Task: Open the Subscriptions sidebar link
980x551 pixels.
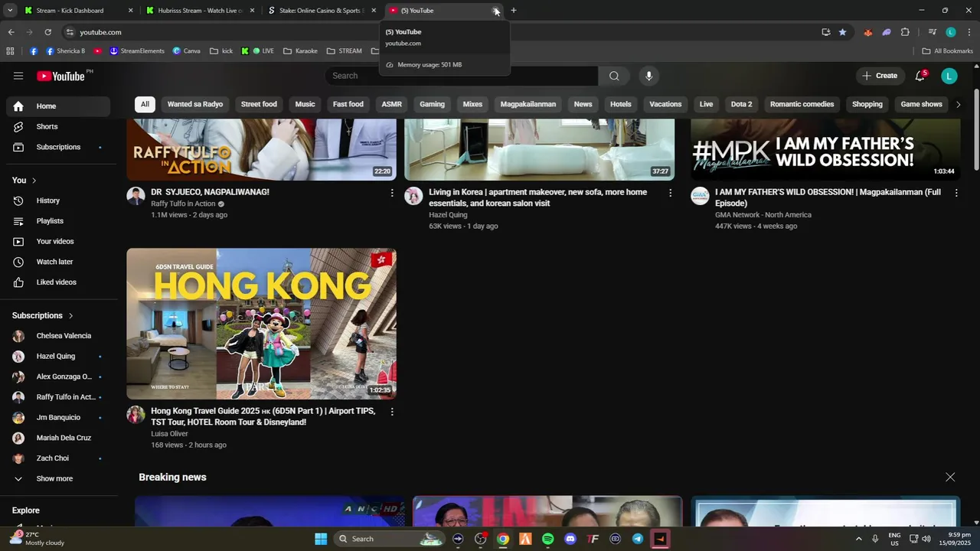Action: 59,147
